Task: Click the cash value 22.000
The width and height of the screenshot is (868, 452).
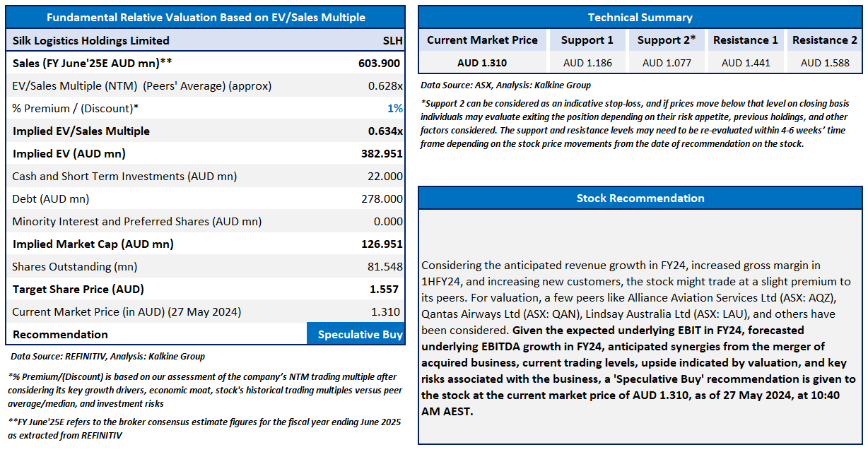Action: click(x=385, y=176)
